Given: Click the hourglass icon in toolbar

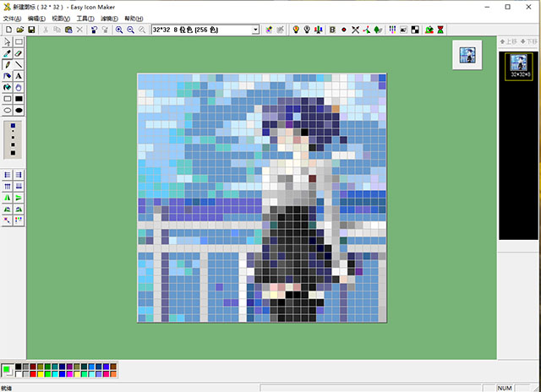Looking at the screenshot, I should pos(440,30).
